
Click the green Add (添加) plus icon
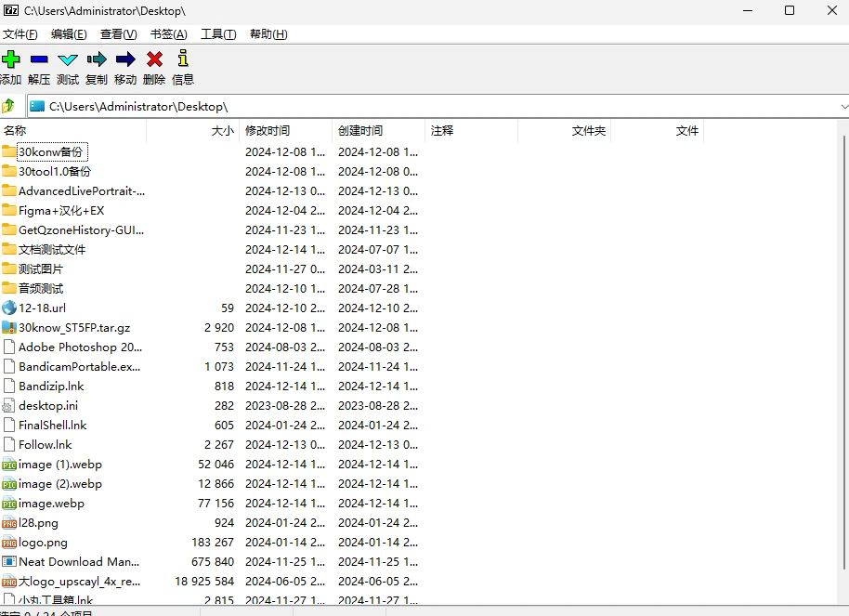tap(11, 59)
